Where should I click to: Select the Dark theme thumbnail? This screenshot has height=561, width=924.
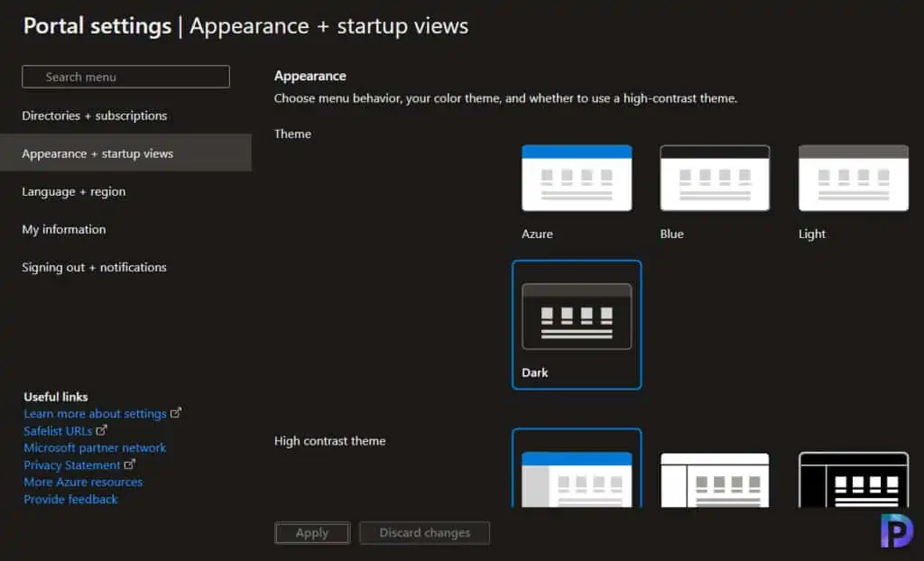577,317
